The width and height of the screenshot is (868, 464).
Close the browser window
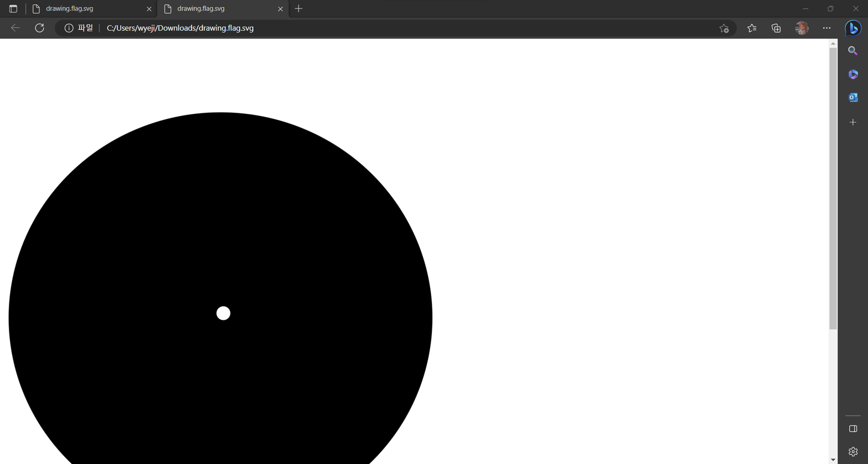[855, 9]
